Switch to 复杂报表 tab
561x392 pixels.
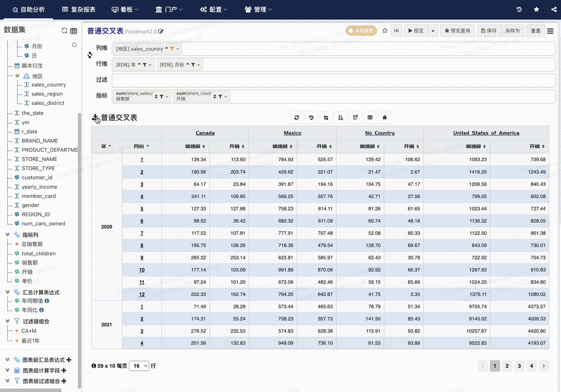point(79,9)
